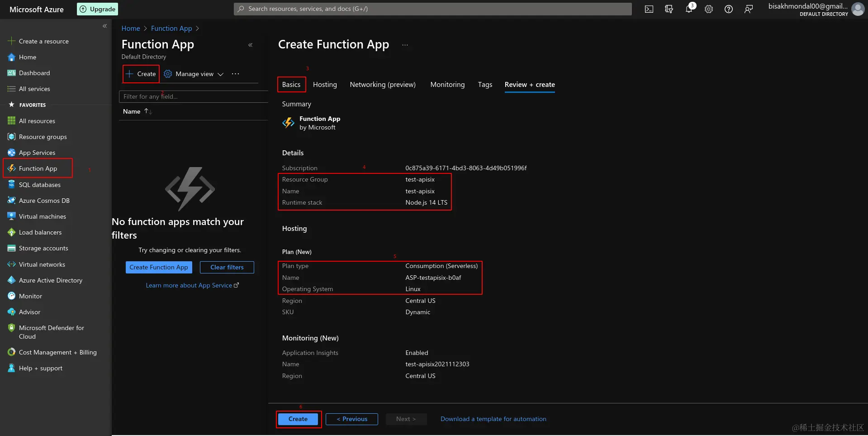Viewport: 868px width, 436px height.
Task: Switch to the Basics tab
Action: tap(291, 85)
